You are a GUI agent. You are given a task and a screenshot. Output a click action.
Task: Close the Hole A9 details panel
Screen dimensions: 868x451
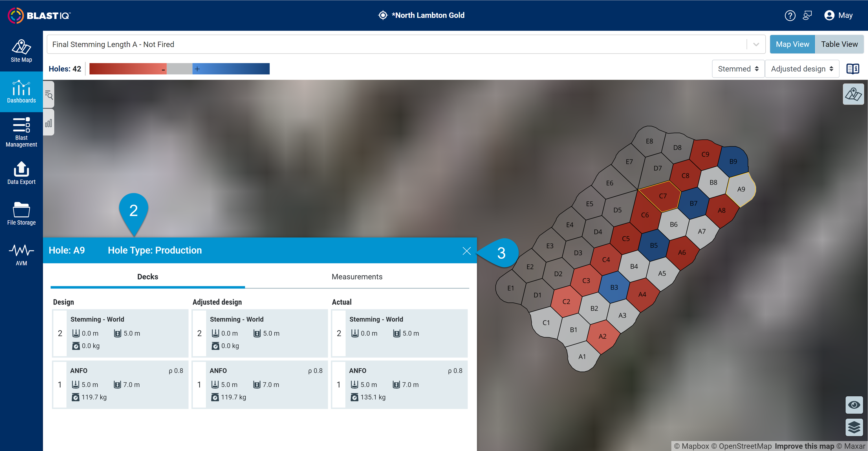466,251
